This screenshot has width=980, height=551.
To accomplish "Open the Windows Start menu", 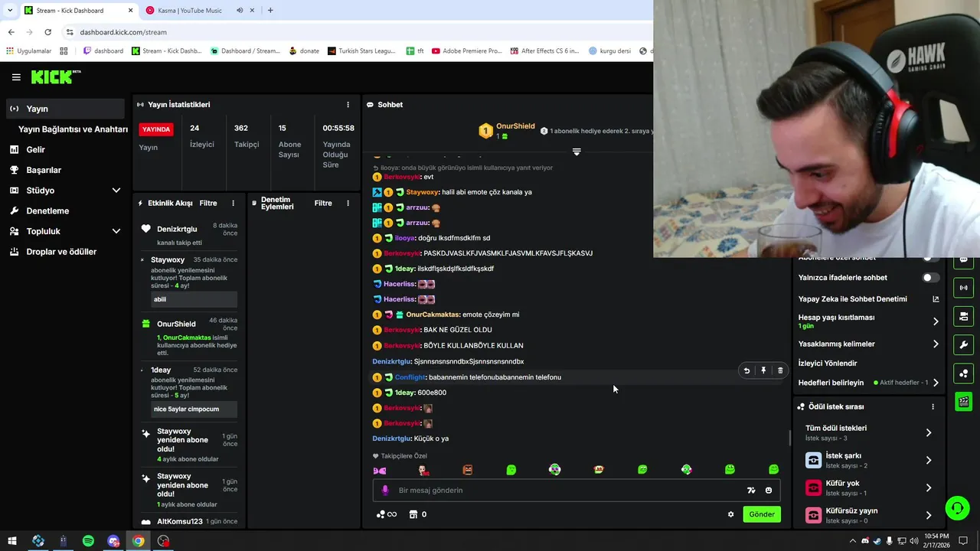I will click(12, 541).
